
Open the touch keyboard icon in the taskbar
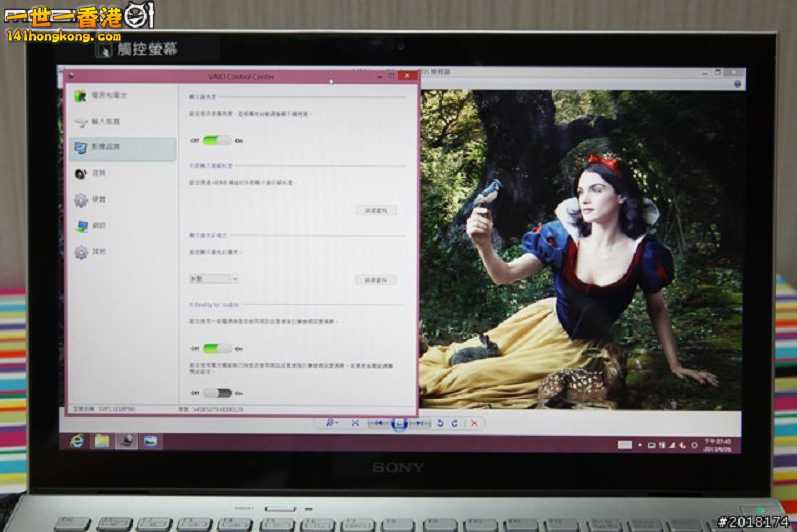pos(625,445)
